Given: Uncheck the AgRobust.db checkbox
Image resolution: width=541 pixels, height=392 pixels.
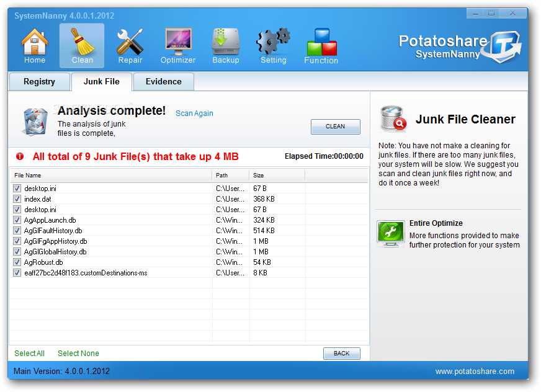Looking at the screenshot, I should click(17, 262).
